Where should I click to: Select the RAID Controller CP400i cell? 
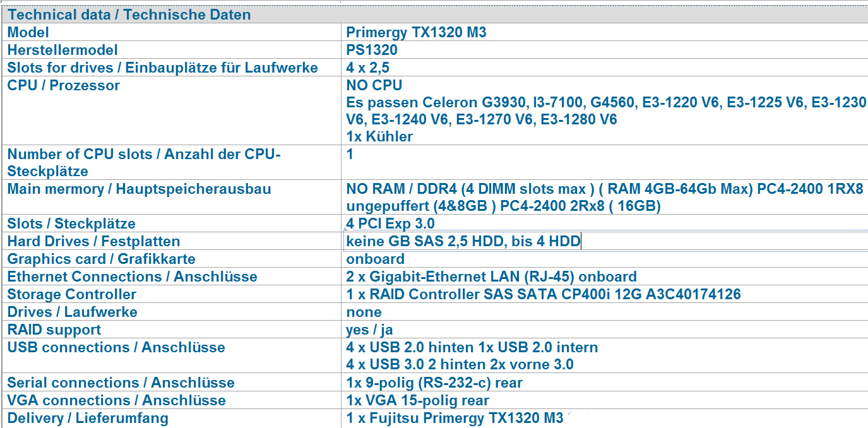543,294
